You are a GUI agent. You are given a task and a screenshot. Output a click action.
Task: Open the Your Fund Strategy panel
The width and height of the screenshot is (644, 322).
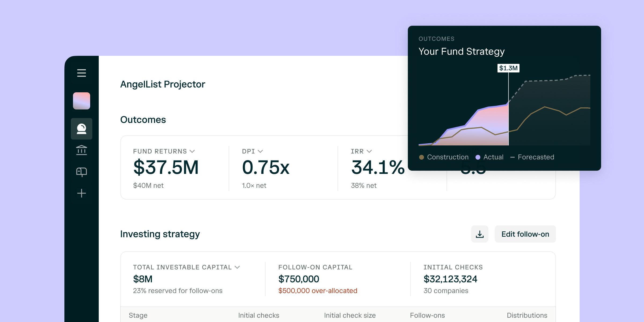(462, 51)
